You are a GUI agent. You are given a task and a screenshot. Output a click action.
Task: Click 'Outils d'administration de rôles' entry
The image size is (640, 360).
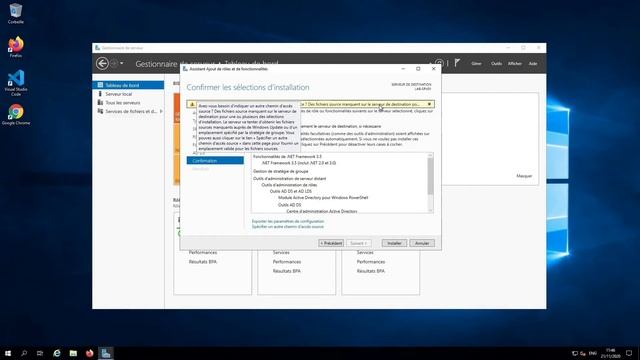(x=289, y=185)
